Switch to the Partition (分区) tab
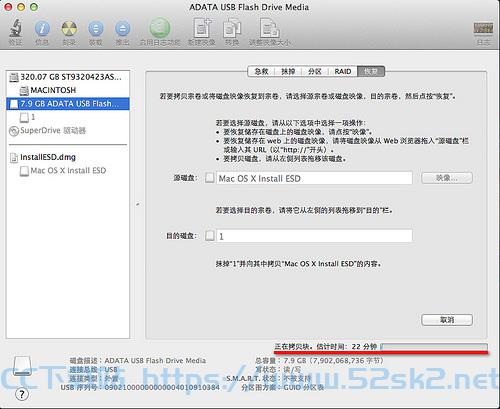The width and height of the screenshot is (500, 409). pyautogui.click(x=315, y=71)
